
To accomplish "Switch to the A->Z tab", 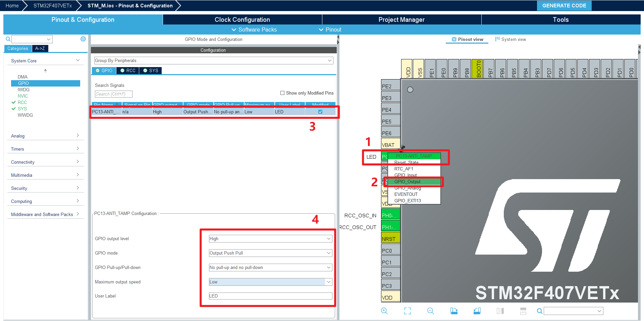I will coord(40,48).
